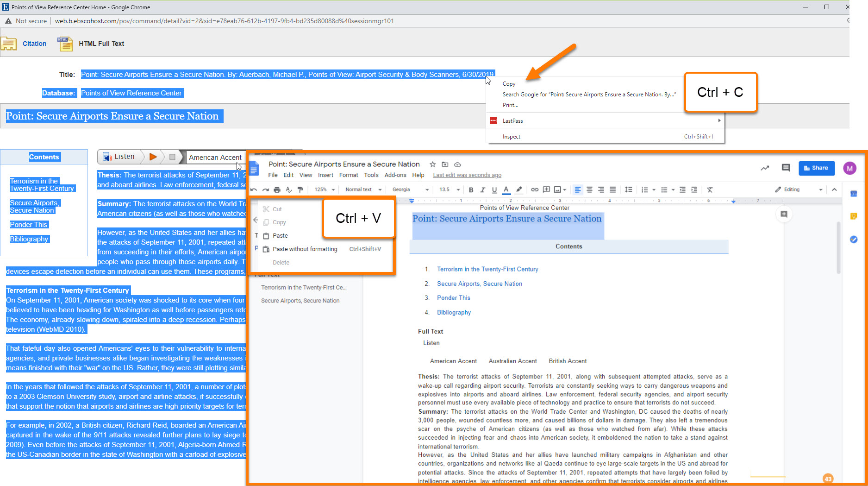This screenshot has height=486, width=868.
Task: Open the Insert menu in Docs
Action: (x=325, y=175)
